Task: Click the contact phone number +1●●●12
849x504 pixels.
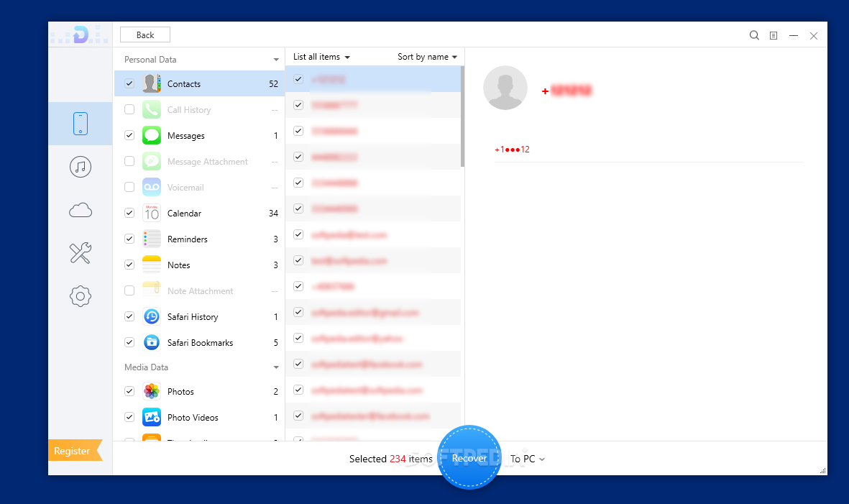Action: coord(512,150)
